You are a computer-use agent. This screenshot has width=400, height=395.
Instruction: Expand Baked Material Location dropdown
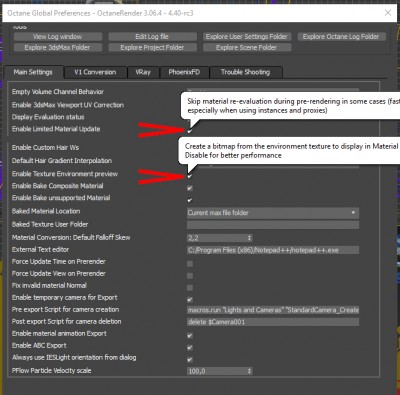[273, 213]
